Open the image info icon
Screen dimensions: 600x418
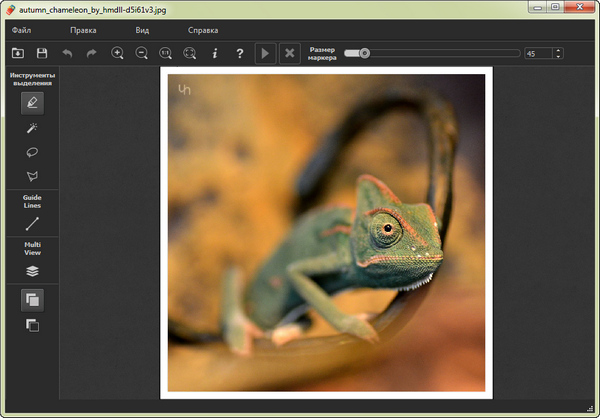214,53
